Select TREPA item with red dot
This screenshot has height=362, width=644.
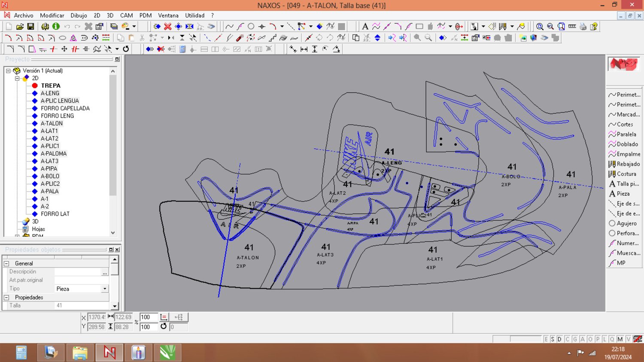[x=51, y=86]
